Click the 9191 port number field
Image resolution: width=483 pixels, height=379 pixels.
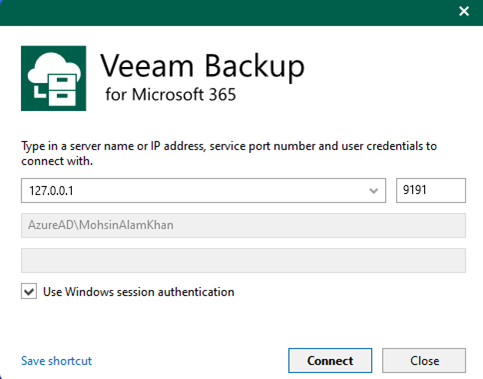pos(431,190)
